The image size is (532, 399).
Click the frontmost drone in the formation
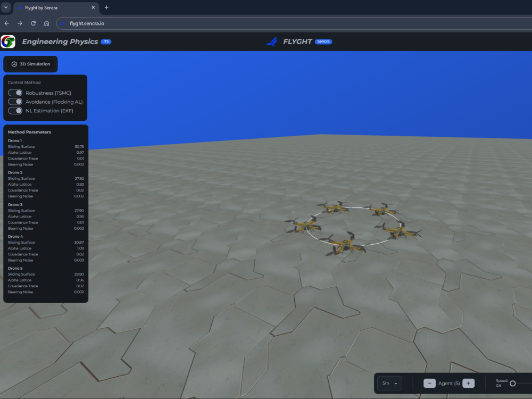pos(345,244)
